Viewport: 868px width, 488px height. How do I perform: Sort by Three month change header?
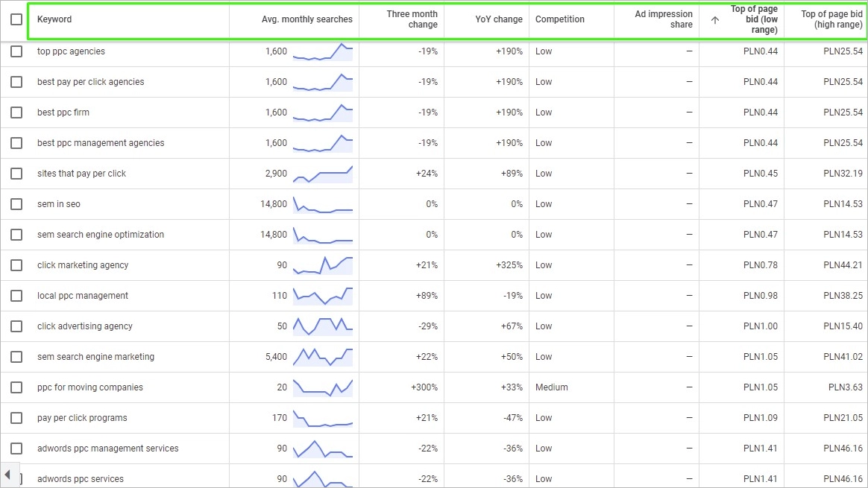[412, 19]
